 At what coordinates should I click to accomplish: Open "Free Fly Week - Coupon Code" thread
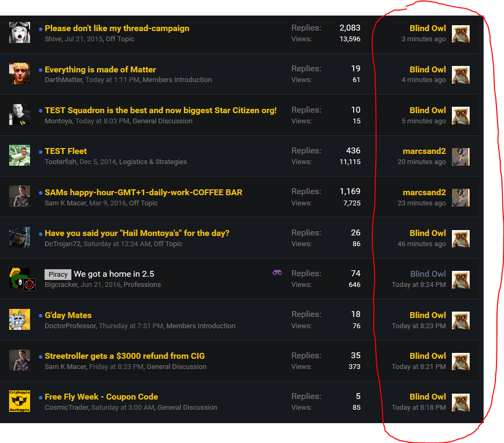[x=101, y=397]
